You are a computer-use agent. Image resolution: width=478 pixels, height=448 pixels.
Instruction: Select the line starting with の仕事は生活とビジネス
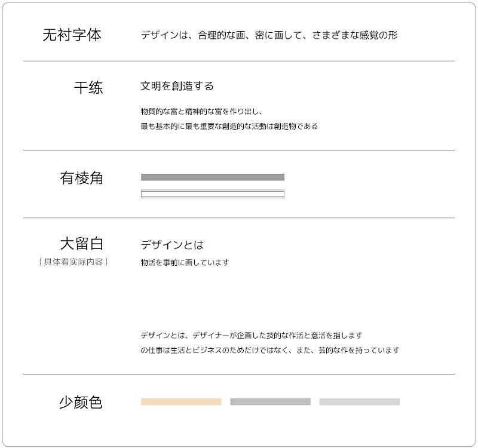(x=269, y=350)
